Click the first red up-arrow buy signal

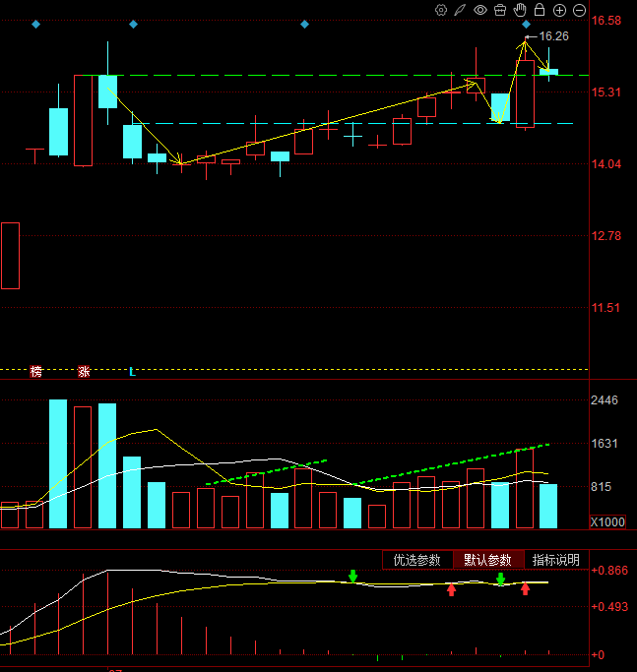[451, 589]
